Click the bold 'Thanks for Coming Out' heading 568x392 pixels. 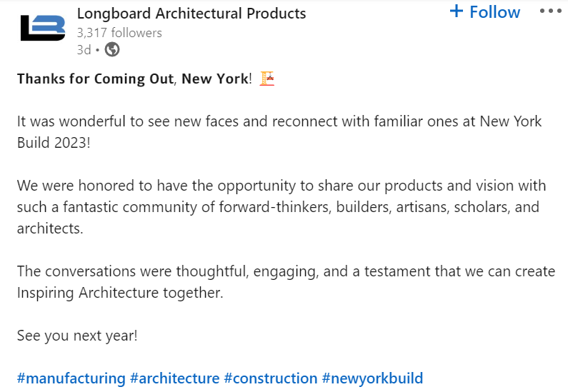[95, 79]
